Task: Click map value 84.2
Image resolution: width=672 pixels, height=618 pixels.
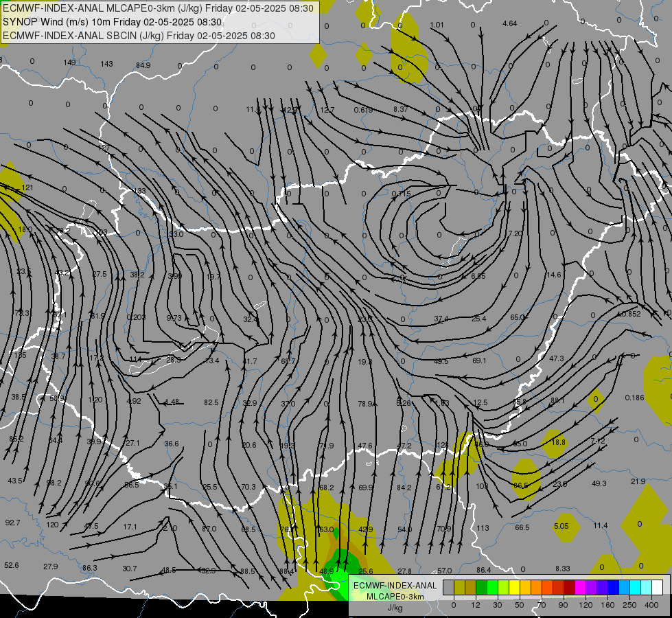Action: pyautogui.click(x=404, y=488)
